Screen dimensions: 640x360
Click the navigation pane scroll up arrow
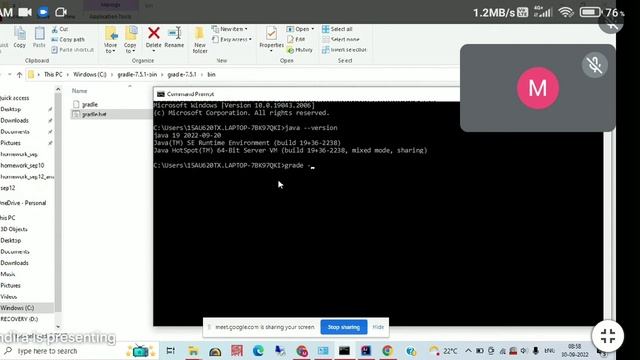58,89
